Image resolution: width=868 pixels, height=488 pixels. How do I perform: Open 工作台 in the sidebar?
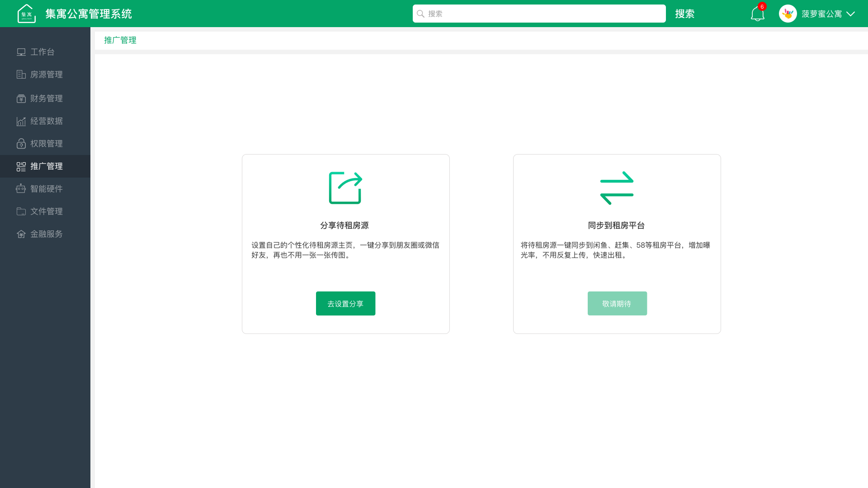pyautogui.click(x=45, y=52)
